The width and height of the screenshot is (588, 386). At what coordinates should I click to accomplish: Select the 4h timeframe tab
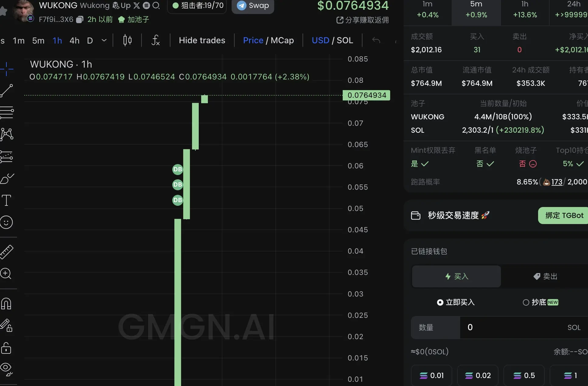[x=74, y=40]
